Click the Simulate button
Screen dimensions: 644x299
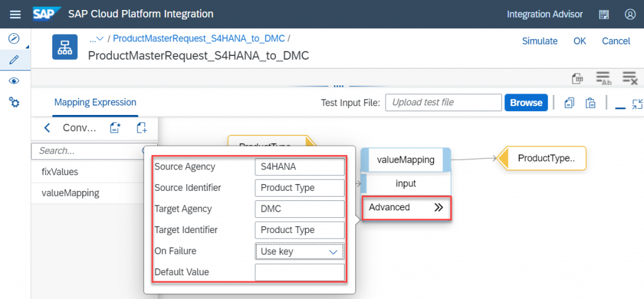pos(540,41)
